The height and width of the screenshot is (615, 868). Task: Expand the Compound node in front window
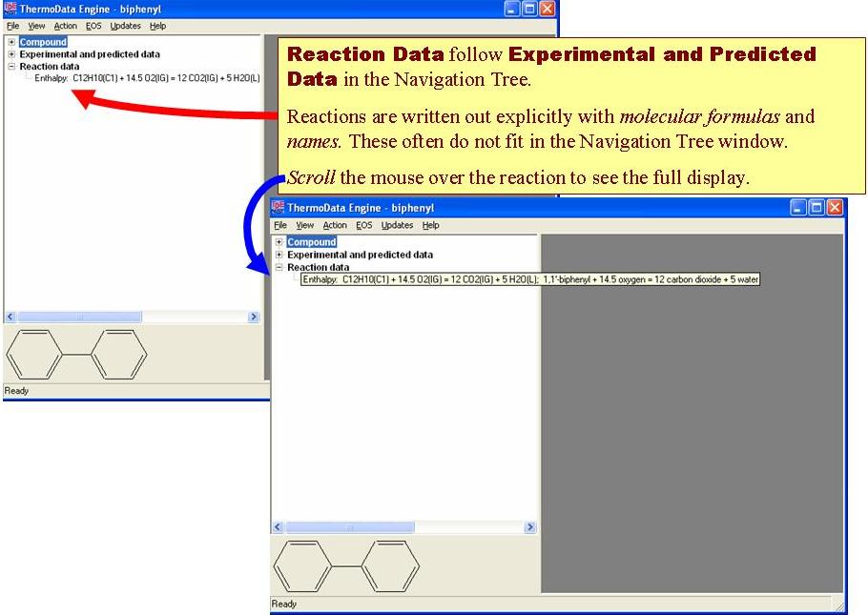coord(279,242)
